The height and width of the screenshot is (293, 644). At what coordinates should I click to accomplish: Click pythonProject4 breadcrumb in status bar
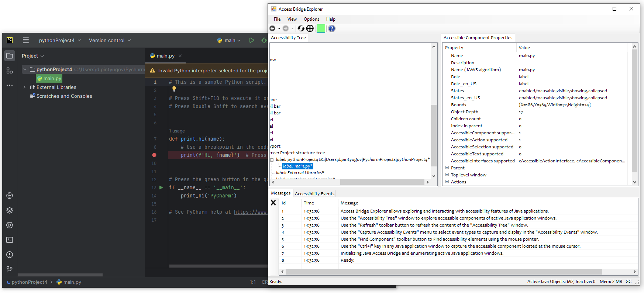click(27, 282)
